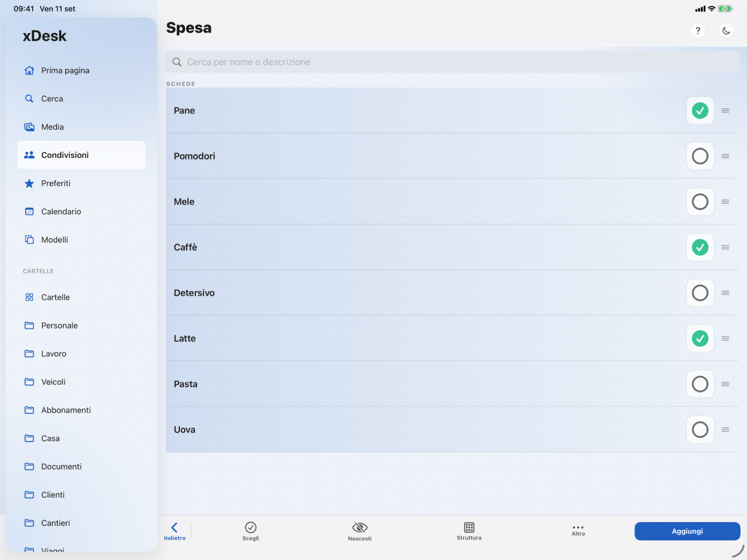This screenshot has height=560, width=747.
Task: Open the Personale folder
Action: [81, 326]
